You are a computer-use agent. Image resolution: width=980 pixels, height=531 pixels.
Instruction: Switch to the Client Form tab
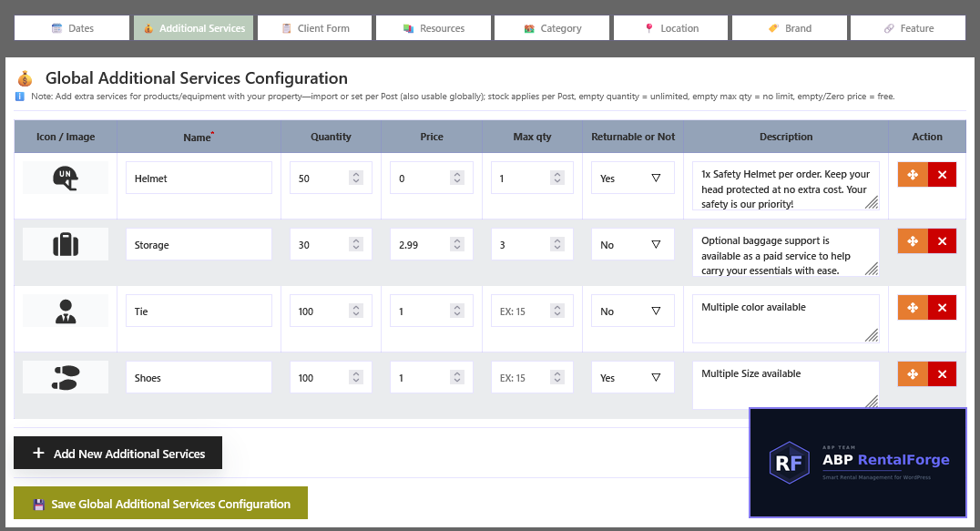pyautogui.click(x=314, y=28)
